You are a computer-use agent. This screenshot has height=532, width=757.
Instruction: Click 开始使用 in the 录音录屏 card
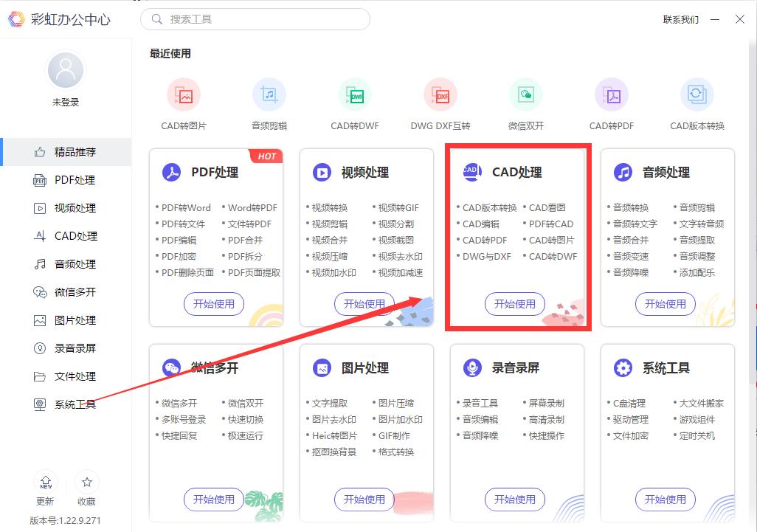514,500
